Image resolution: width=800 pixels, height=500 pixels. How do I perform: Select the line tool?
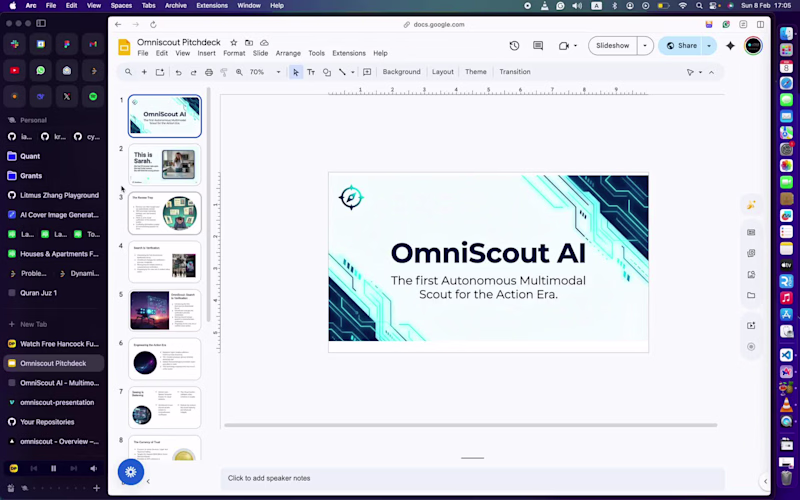(x=342, y=72)
